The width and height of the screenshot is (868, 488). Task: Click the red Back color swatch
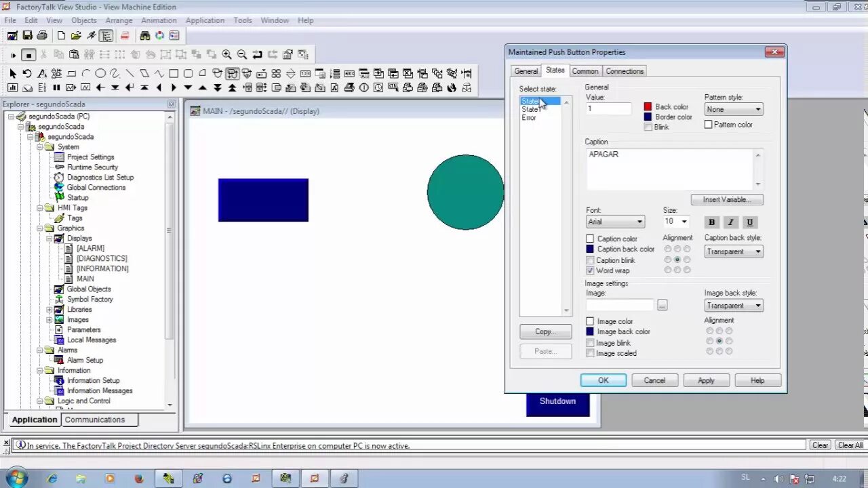648,106
